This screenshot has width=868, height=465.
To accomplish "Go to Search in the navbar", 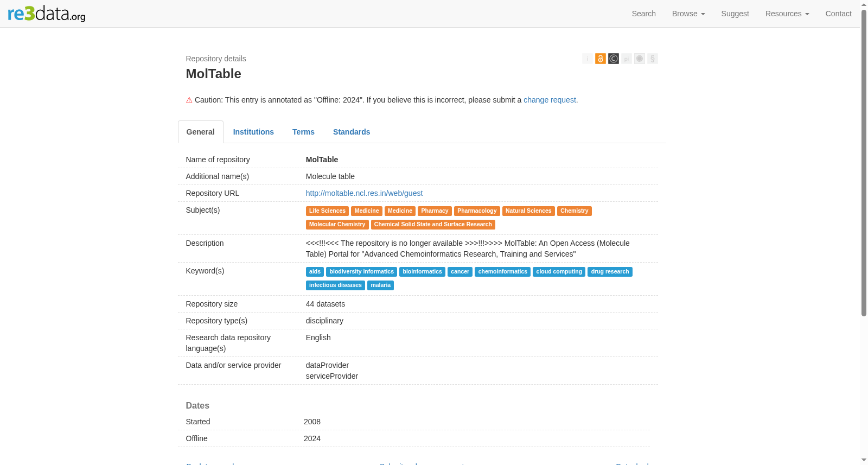I will [x=644, y=14].
